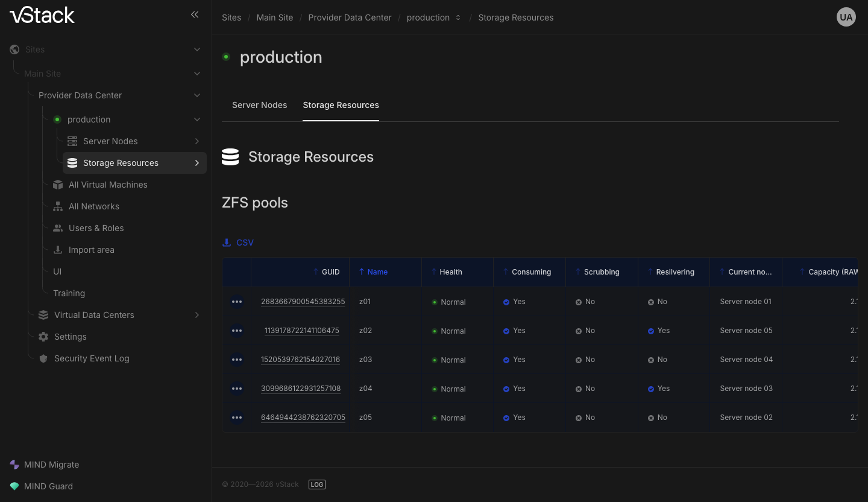The width and height of the screenshot is (868, 502).
Task: Go to Sites breadcrumb
Action: click(231, 17)
